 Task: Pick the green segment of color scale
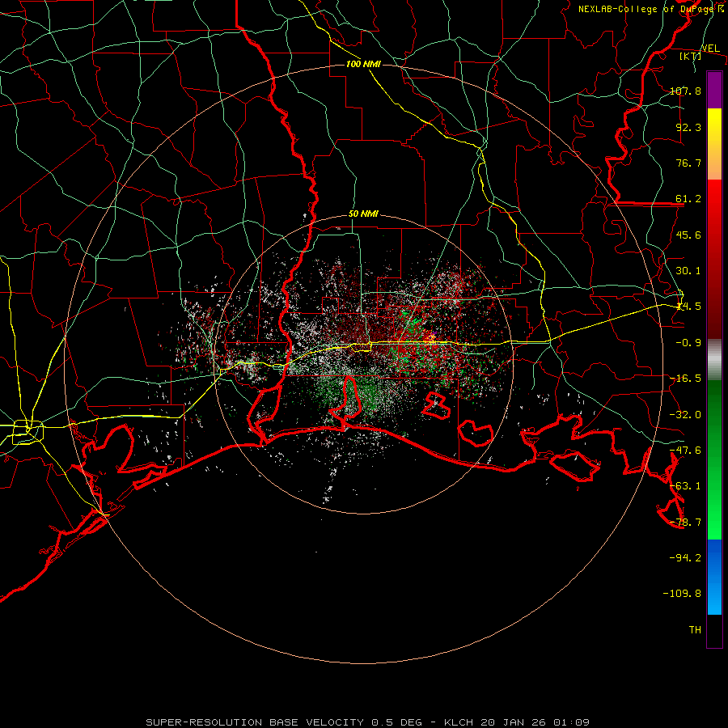point(714,459)
